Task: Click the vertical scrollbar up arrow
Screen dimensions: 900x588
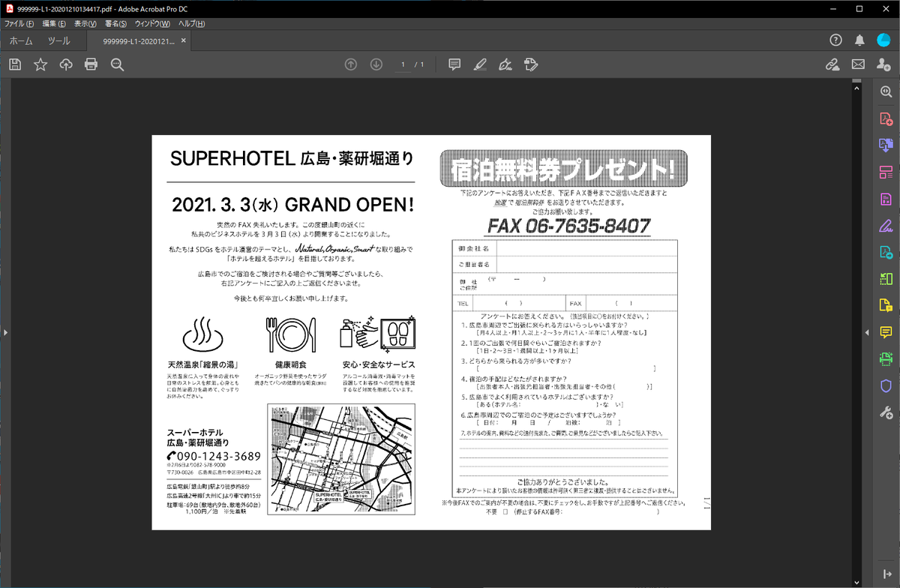Action: (x=858, y=88)
